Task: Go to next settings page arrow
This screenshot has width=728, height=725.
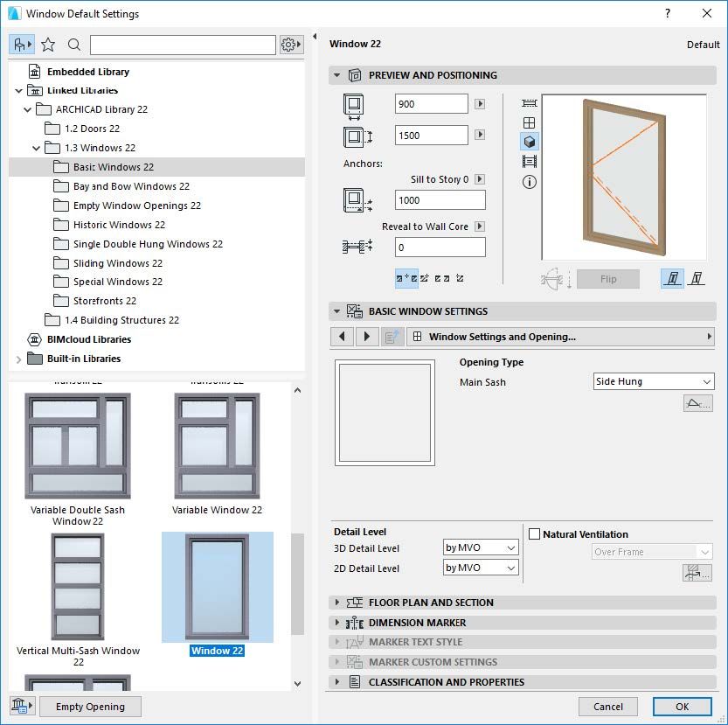Action: [367, 337]
